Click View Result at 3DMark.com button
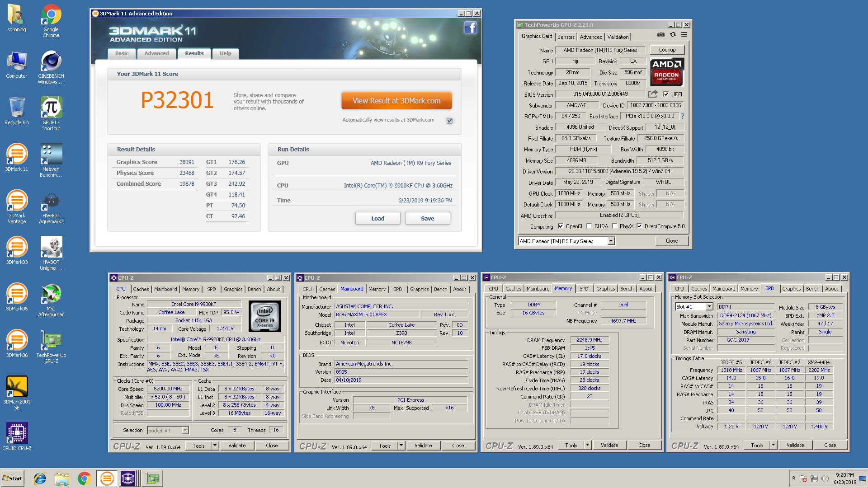 (396, 101)
